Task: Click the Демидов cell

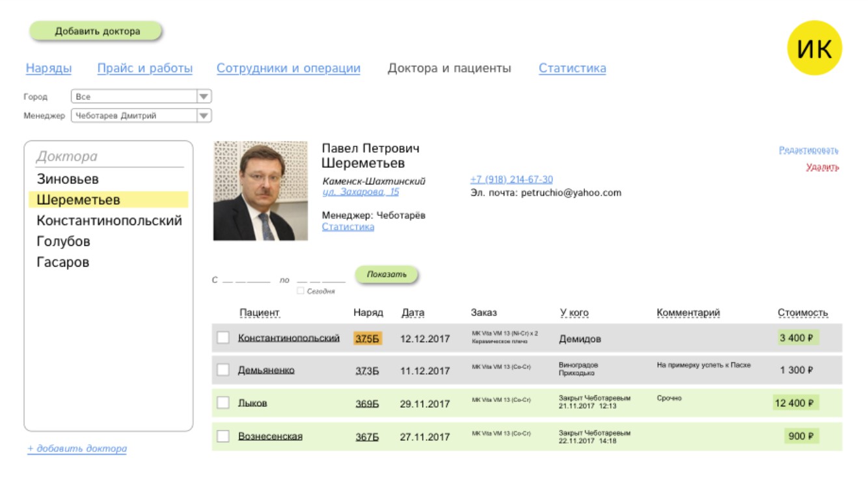Action: pyautogui.click(x=580, y=339)
